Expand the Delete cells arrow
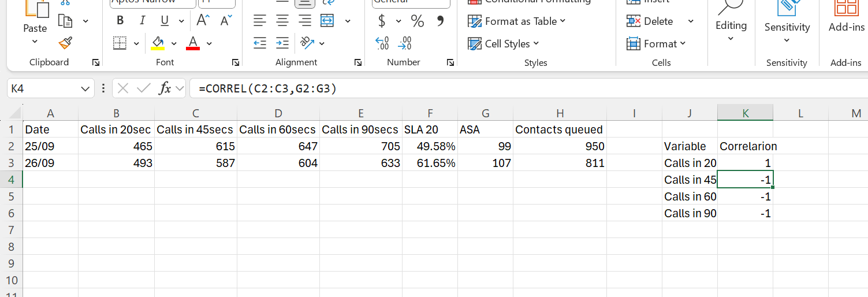The image size is (868, 297). tap(691, 21)
